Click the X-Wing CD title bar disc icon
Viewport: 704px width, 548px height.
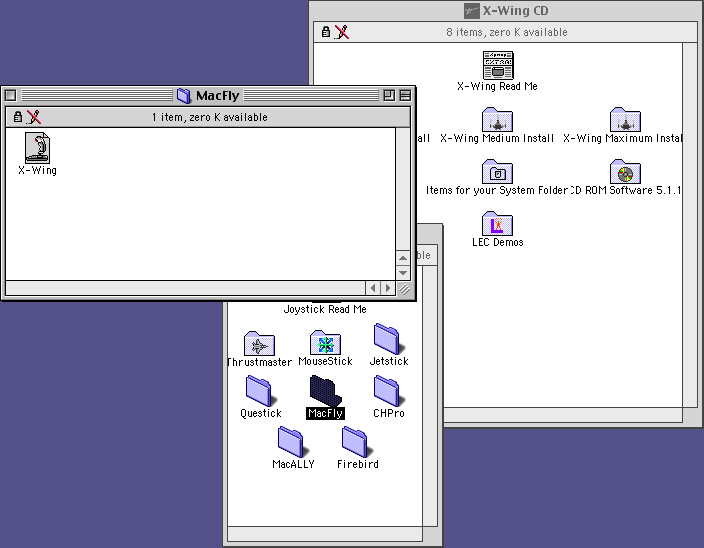pos(471,11)
